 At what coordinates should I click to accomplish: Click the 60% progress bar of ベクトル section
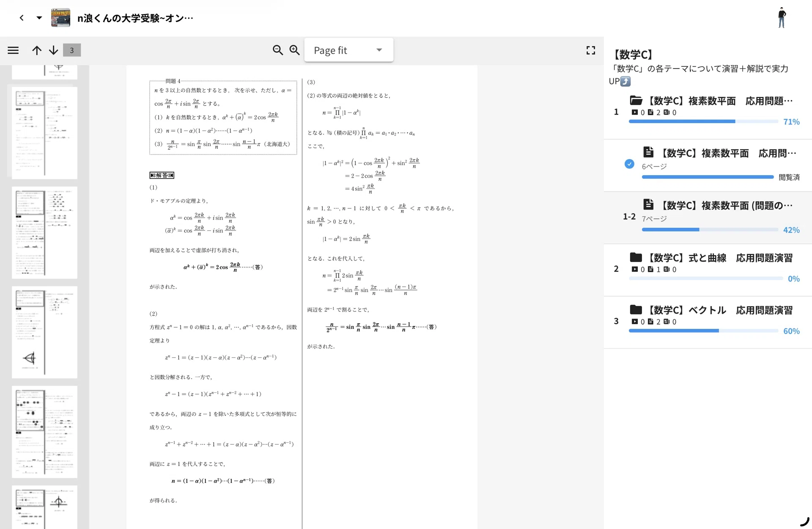click(x=703, y=331)
